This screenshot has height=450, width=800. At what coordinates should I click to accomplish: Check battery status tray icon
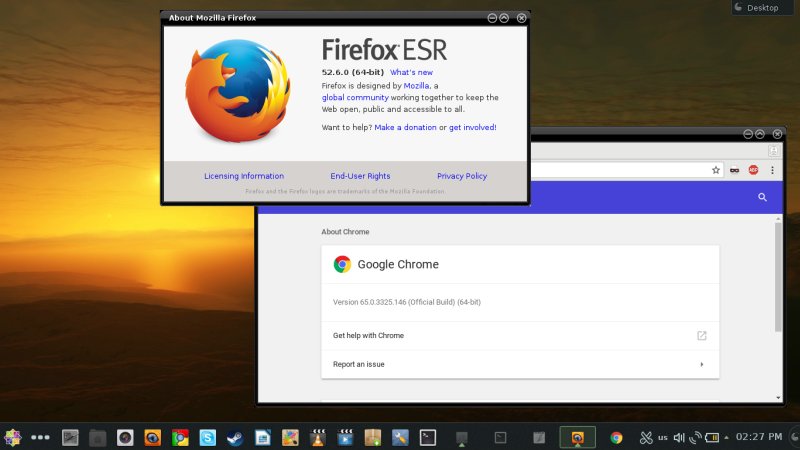click(x=712, y=437)
